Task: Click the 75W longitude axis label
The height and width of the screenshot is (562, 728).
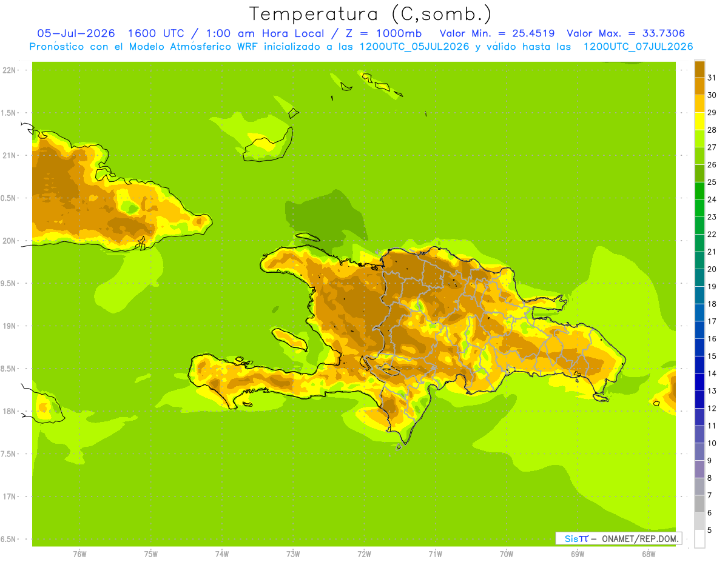Action: click(151, 554)
